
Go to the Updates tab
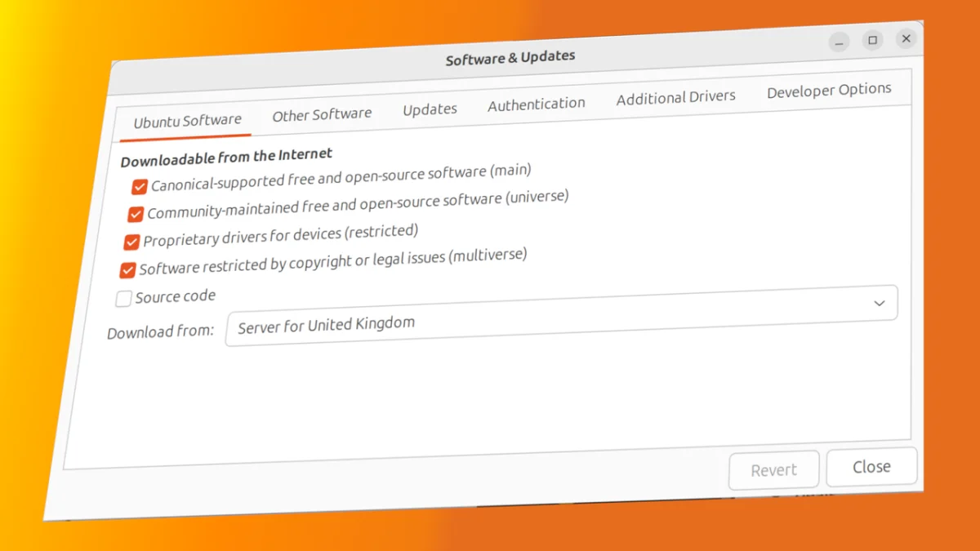430,109
